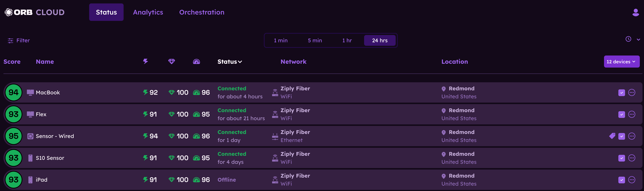Select the lightning column header icon
The height and width of the screenshot is (191, 644).
[146, 61]
